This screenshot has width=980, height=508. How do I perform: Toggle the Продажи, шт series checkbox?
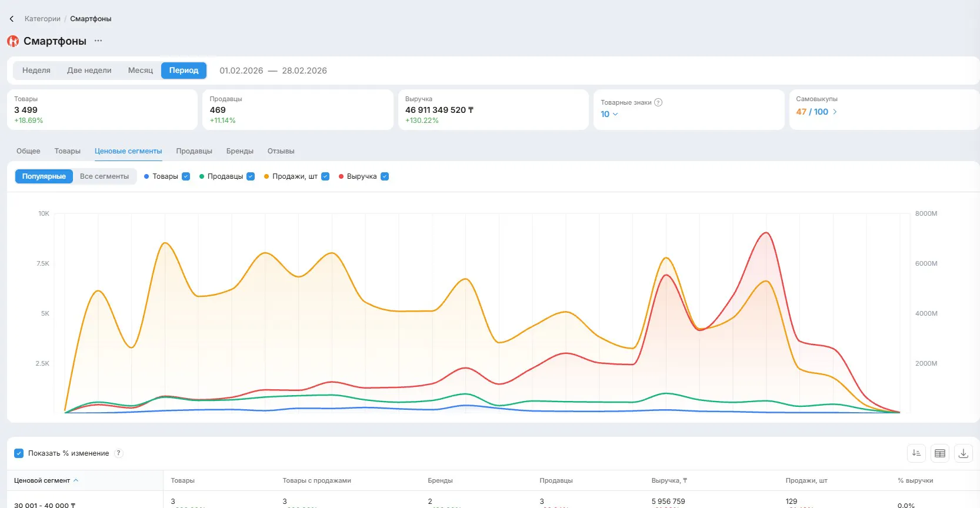pyautogui.click(x=325, y=176)
